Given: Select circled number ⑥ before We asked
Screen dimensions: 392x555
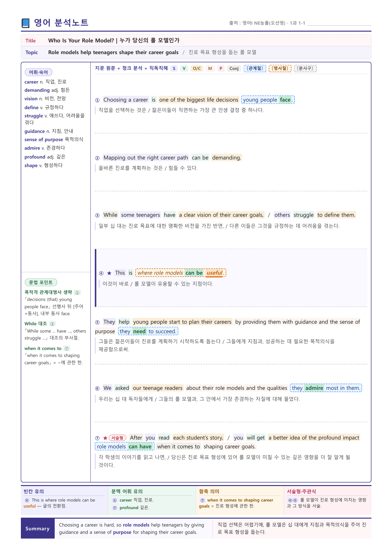Looking at the screenshot, I should click(x=97, y=389).
